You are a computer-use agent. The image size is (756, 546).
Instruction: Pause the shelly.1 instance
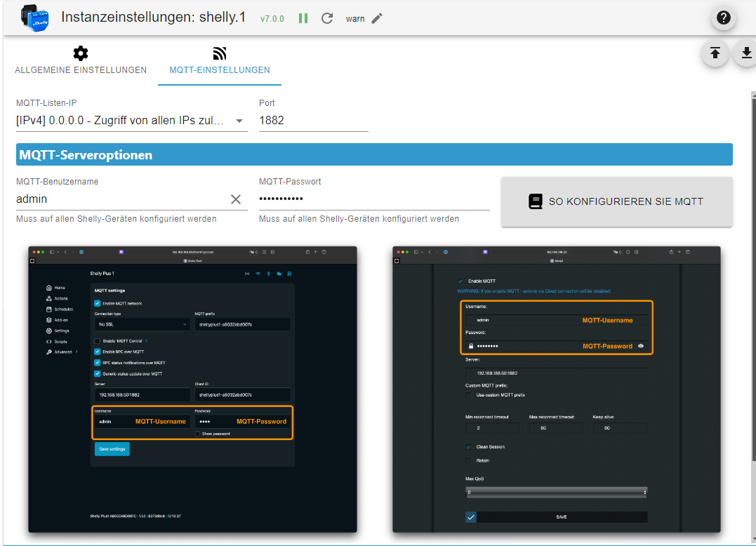point(303,18)
